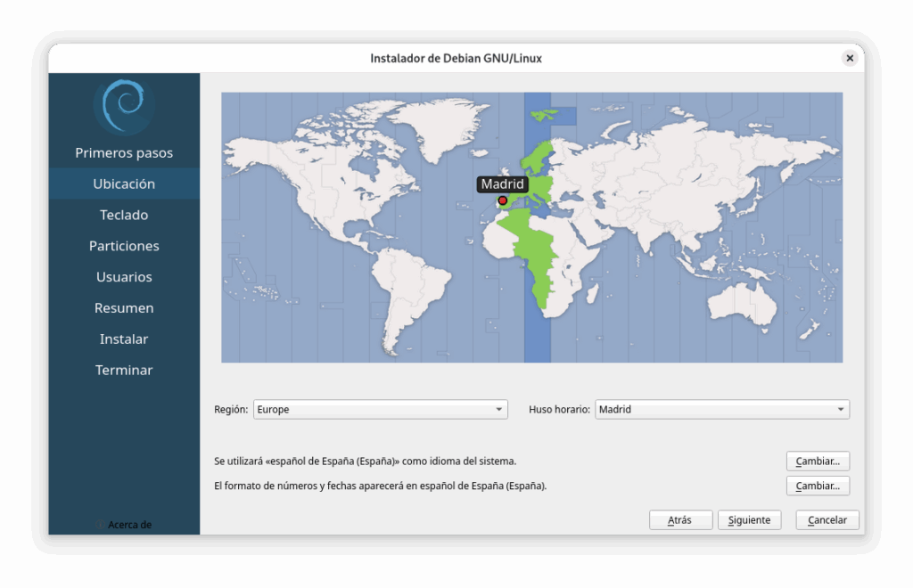This screenshot has width=913, height=588.
Task: Continue with the Siguiente button
Action: [x=749, y=520]
